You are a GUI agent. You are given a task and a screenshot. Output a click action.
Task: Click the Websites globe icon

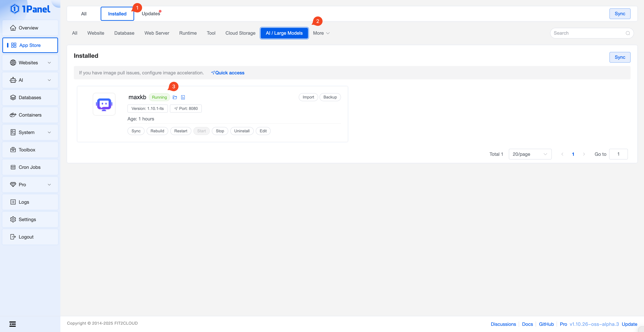pos(13,63)
